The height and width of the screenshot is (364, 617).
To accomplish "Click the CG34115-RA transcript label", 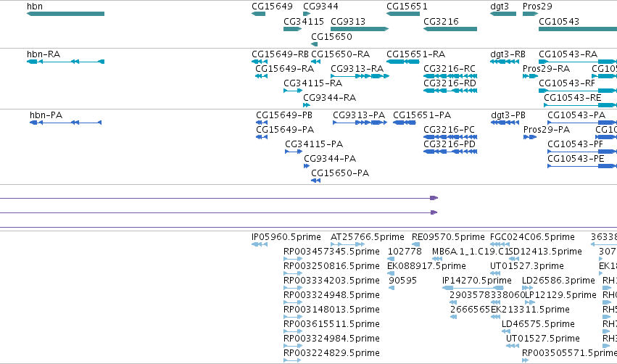I will click(x=312, y=83).
